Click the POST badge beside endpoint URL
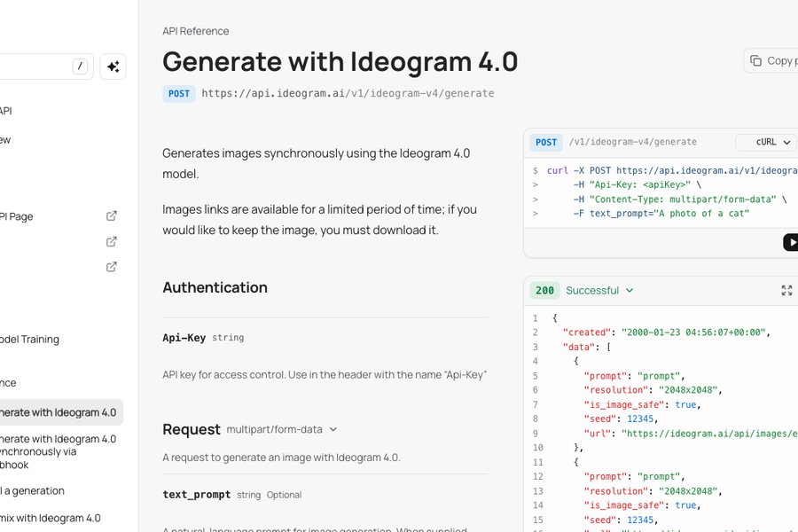 tap(178, 94)
